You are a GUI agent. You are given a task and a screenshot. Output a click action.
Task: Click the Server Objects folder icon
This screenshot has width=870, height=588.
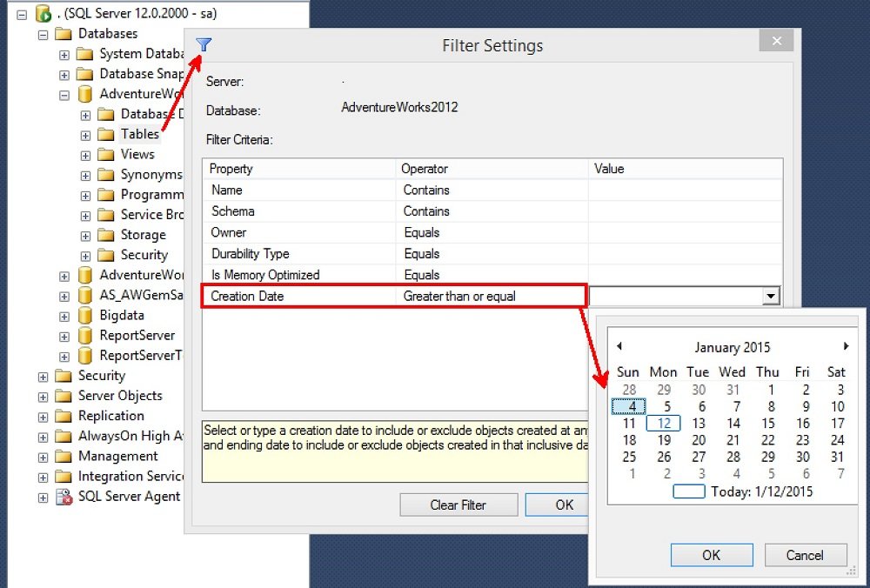pos(64,396)
